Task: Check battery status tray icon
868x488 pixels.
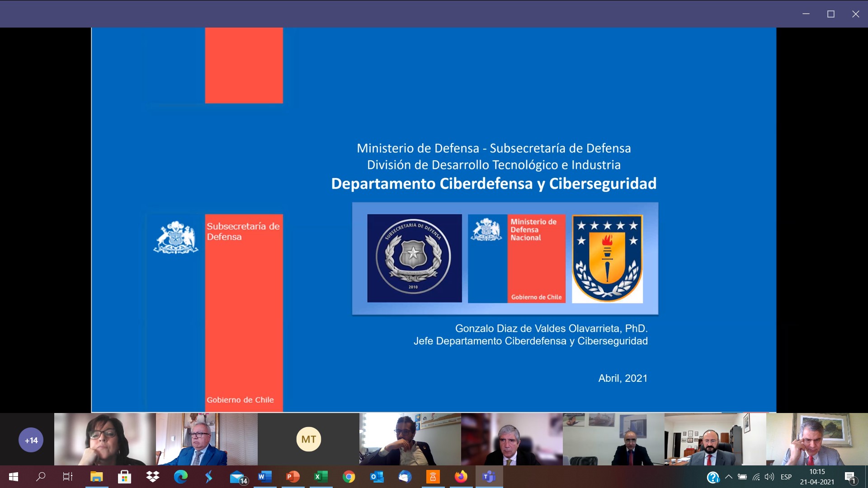Action: click(742, 477)
